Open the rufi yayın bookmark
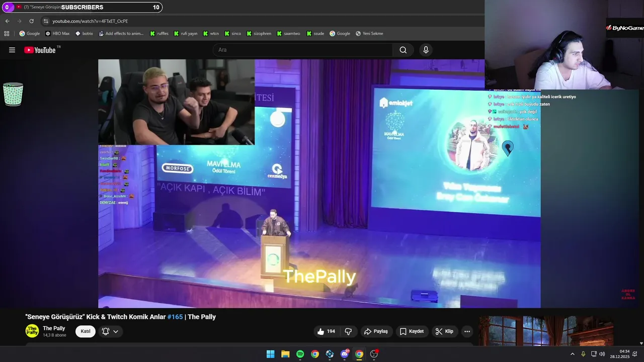Viewport: 644px width, 362px height. (x=186, y=34)
